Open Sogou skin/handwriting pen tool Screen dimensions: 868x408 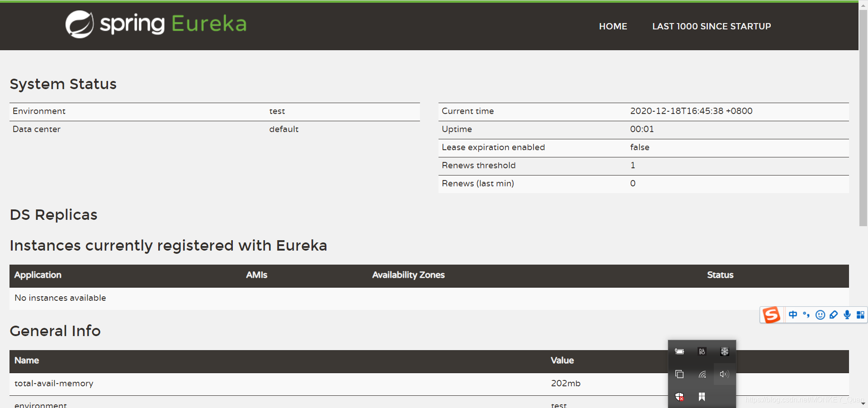click(834, 315)
